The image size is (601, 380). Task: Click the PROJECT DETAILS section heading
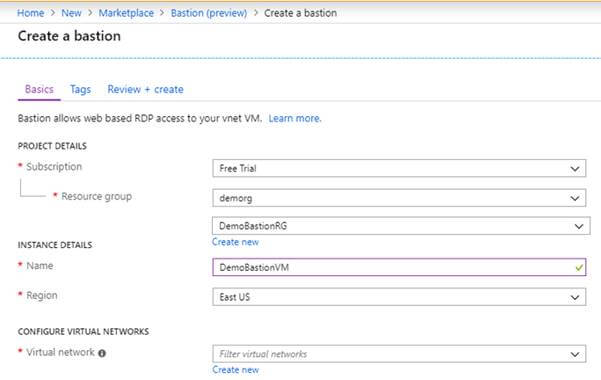(52, 146)
